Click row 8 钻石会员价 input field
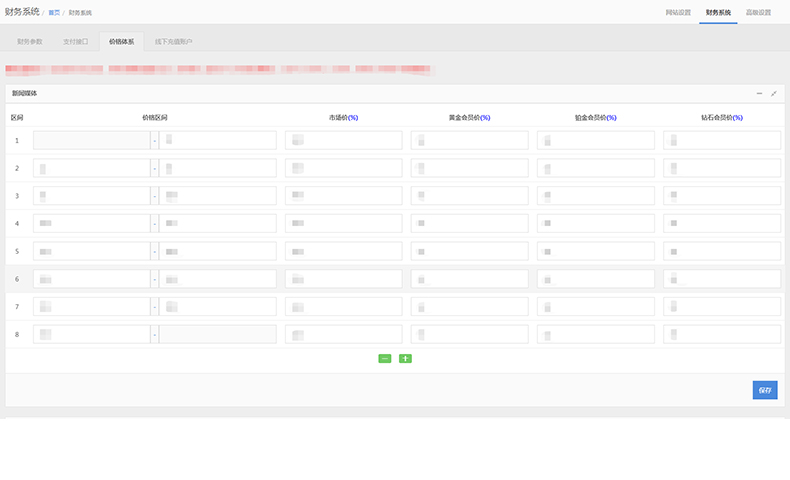The image size is (790, 480). click(721, 334)
